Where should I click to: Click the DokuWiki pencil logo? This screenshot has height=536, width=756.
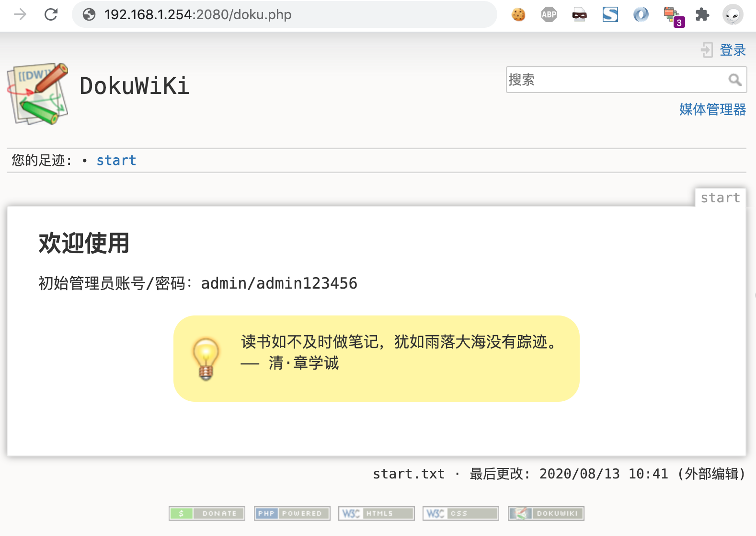pyautogui.click(x=37, y=93)
